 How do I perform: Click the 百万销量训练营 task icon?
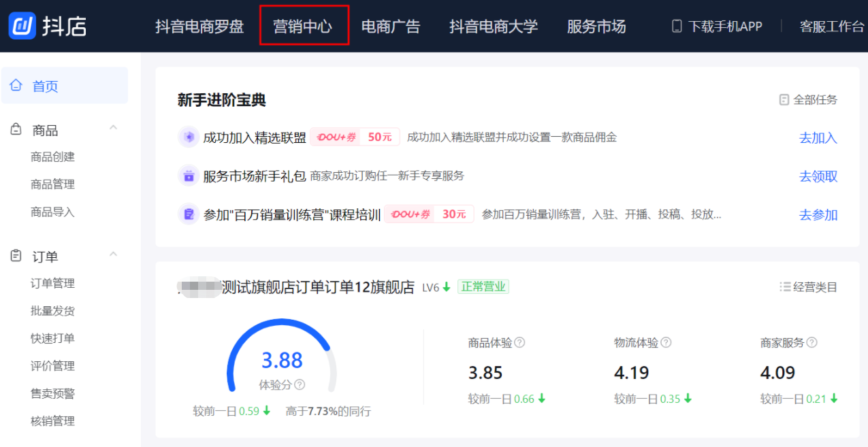(x=188, y=215)
